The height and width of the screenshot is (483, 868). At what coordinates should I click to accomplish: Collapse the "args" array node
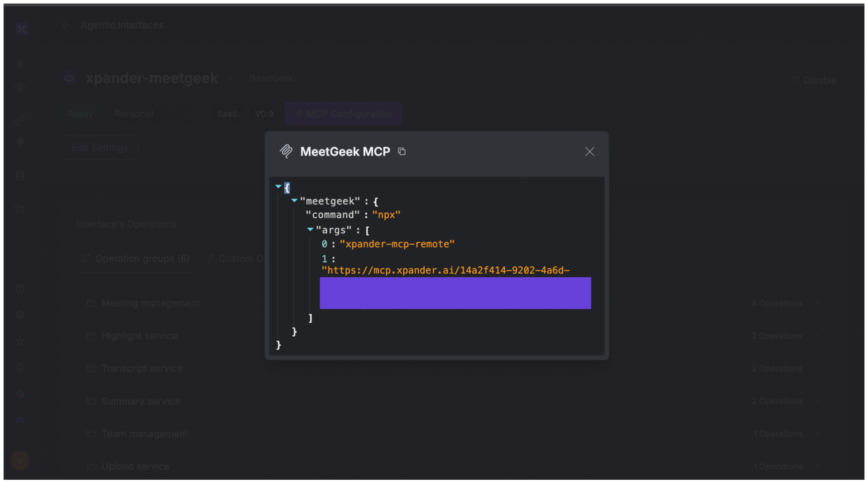(310, 229)
